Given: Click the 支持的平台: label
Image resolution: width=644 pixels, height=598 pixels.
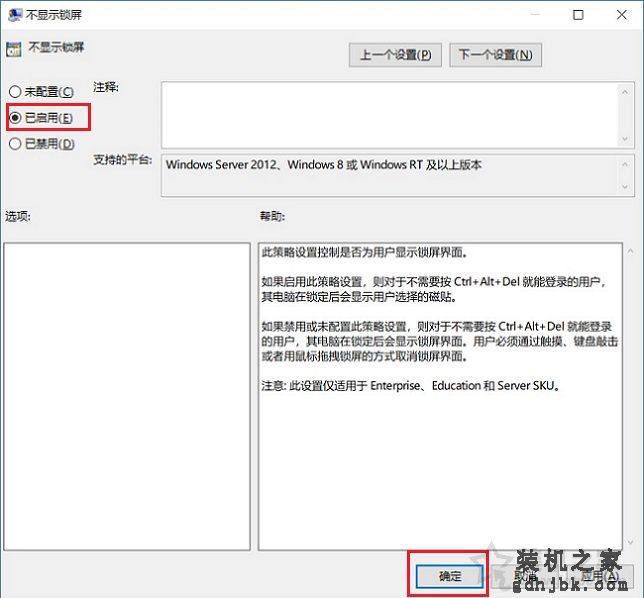Looking at the screenshot, I should pyautogui.click(x=122, y=159).
